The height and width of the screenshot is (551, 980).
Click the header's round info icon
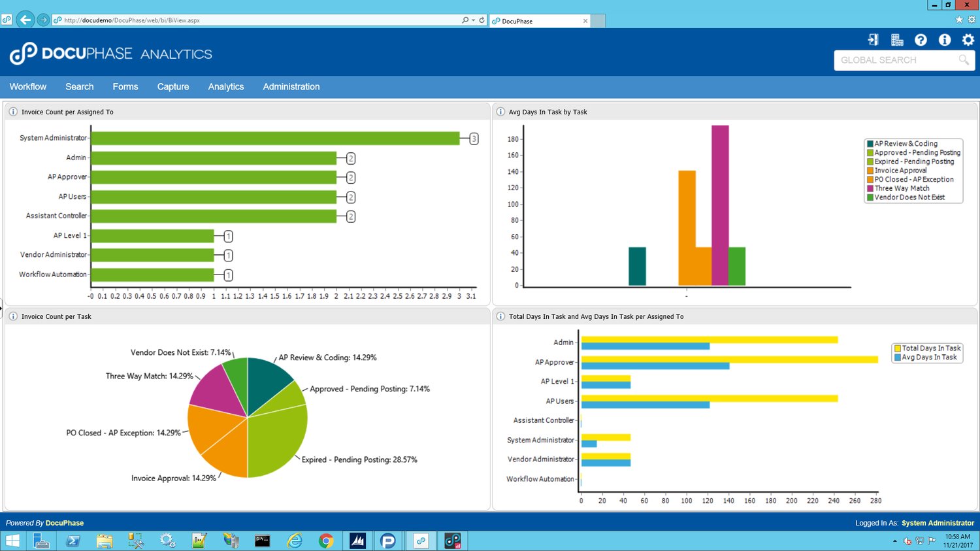click(945, 40)
